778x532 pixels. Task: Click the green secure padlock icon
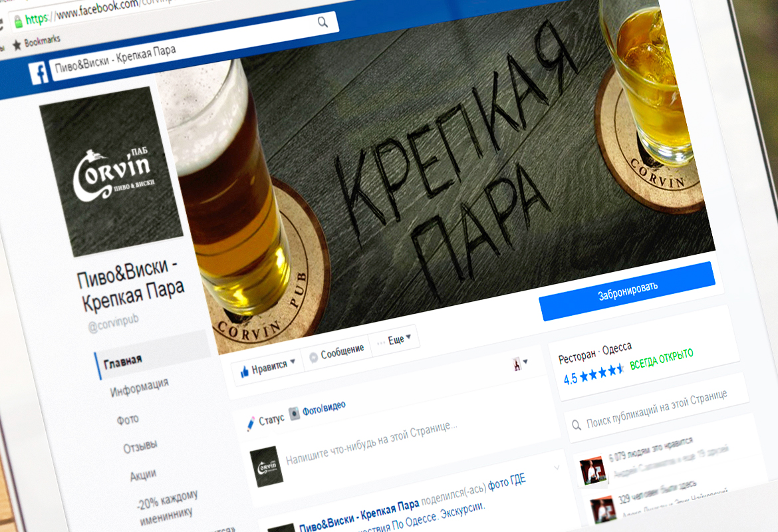point(19,21)
